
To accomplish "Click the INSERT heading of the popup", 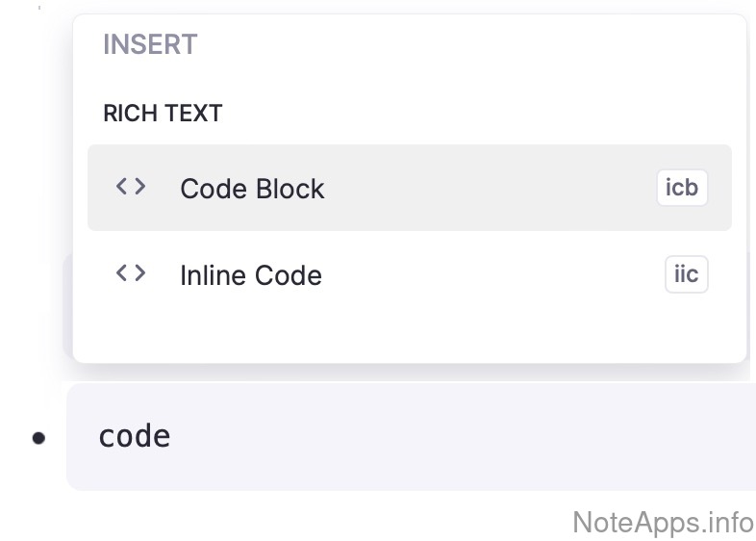I will (x=150, y=44).
